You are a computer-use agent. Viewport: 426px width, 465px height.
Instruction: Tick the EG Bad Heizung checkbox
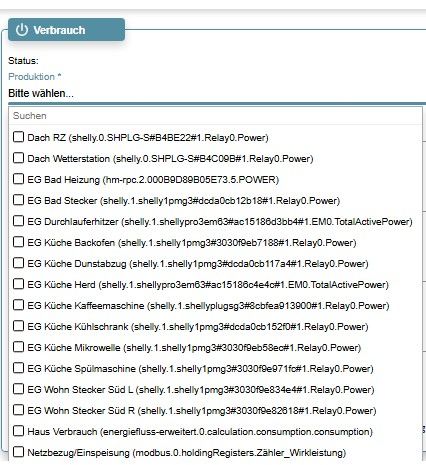tap(18, 179)
